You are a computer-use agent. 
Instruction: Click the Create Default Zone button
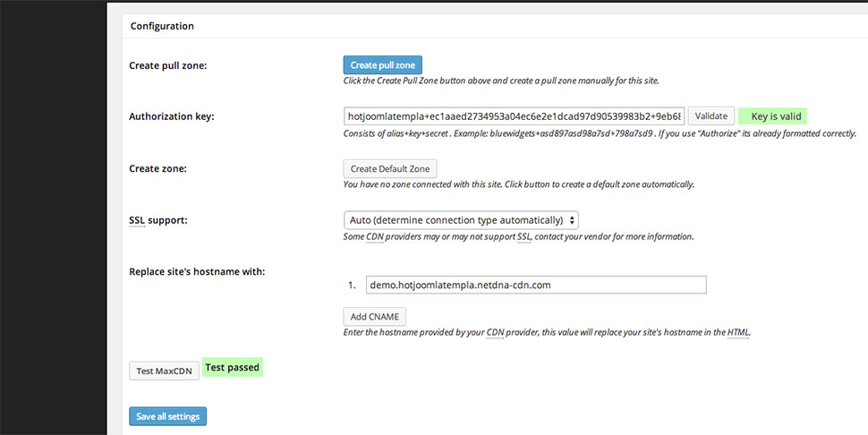(x=390, y=169)
